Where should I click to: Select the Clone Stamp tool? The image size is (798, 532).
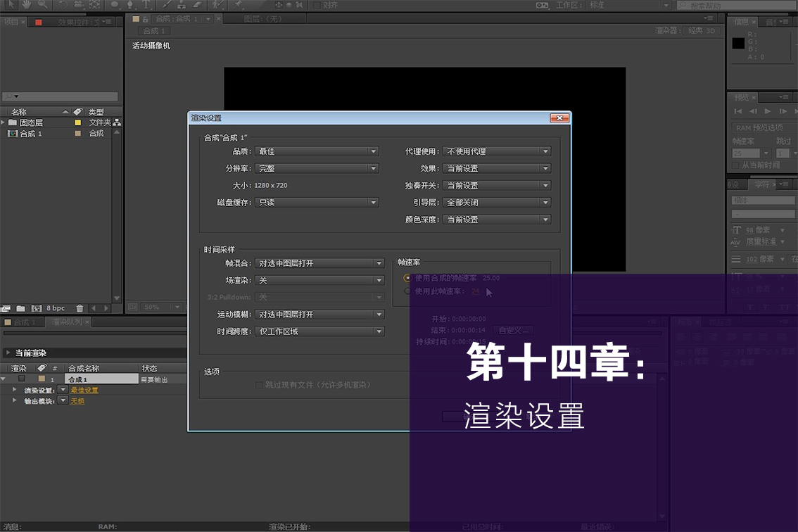pyautogui.click(x=182, y=4)
